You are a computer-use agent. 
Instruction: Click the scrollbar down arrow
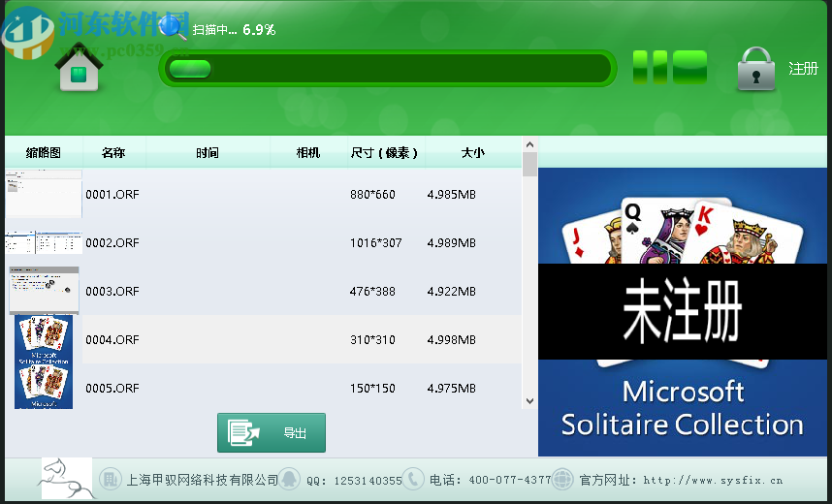(529, 401)
